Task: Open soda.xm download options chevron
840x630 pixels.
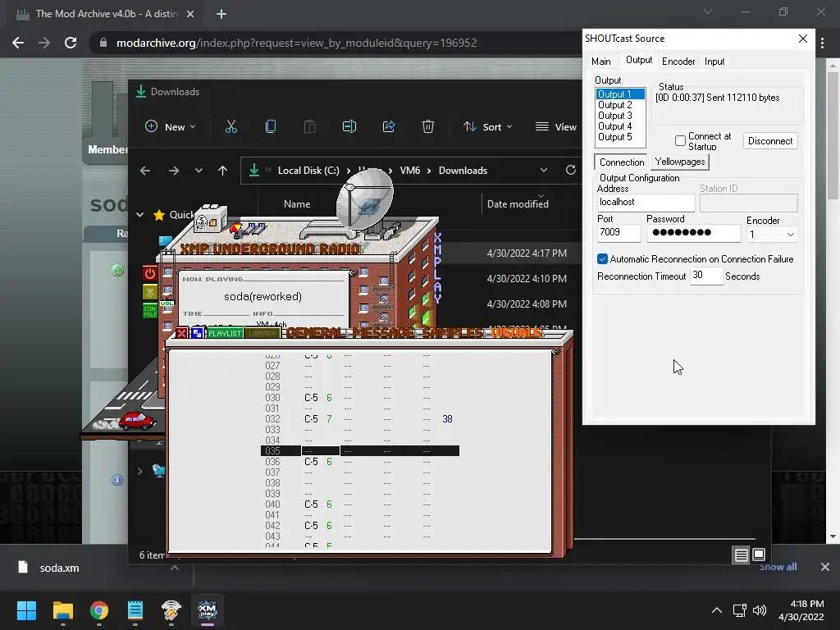Action: pos(175,568)
